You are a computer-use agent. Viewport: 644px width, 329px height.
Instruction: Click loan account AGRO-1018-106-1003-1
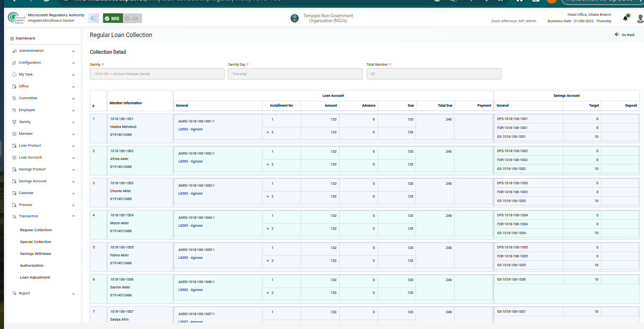(196, 186)
